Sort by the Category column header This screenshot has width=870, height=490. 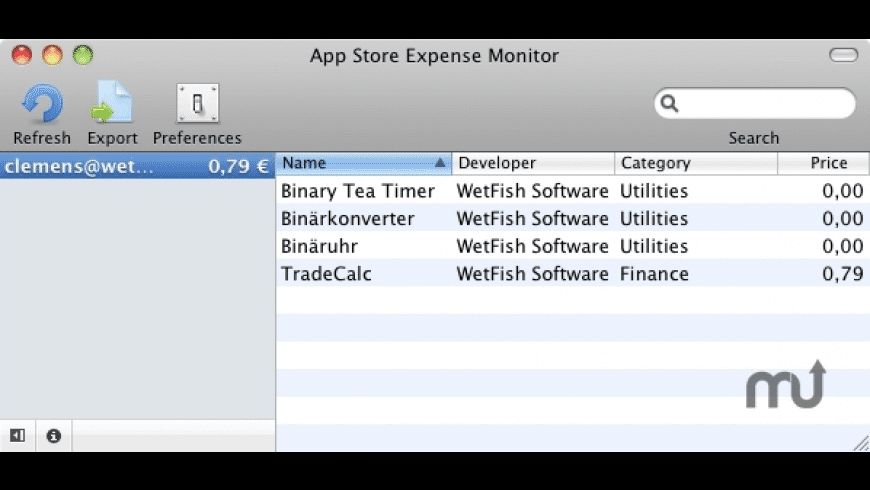pyautogui.click(x=696, y=163)
